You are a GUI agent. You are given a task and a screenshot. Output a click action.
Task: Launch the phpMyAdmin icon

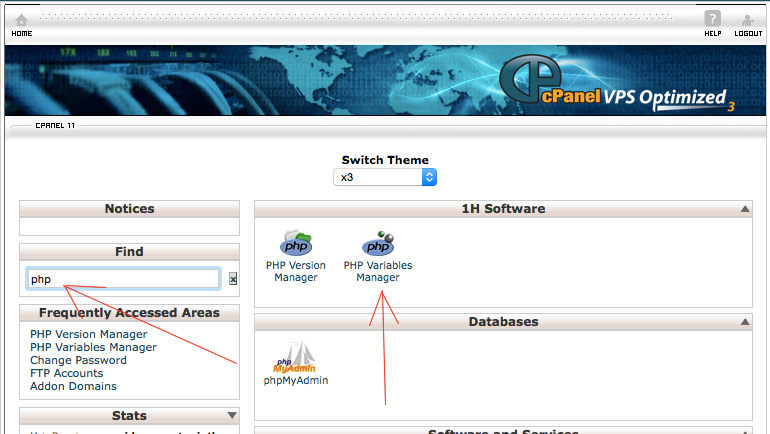click(x=295, y=357)
